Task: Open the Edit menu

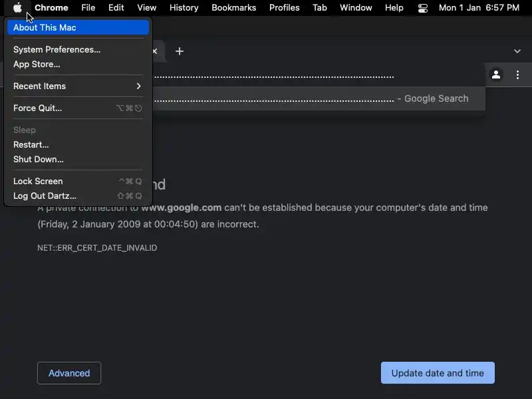Action: point(116,7)
